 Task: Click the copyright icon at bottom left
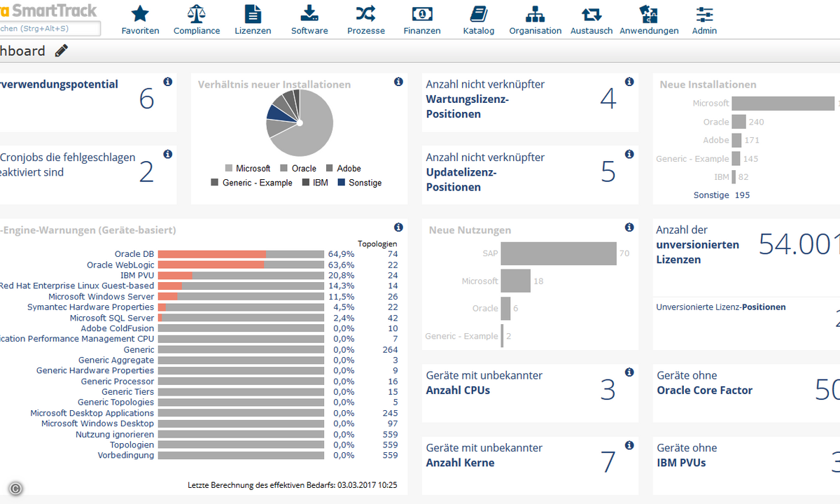(15, 489)
